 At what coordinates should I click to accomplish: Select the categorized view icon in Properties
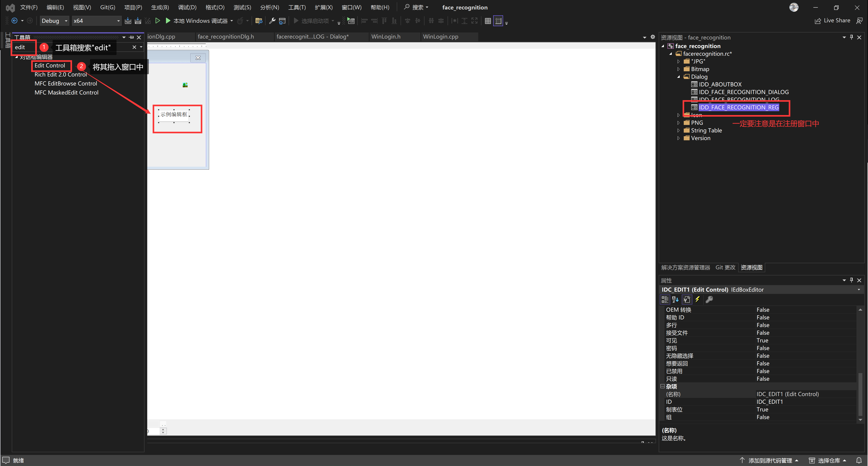(665, 299)
